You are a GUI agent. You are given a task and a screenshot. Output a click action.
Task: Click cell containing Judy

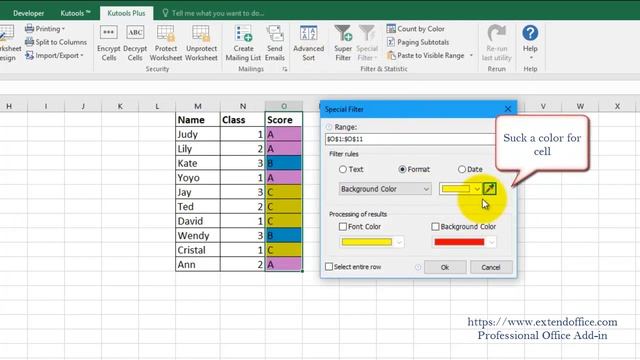pyautogui.click(x=198, y=134)
